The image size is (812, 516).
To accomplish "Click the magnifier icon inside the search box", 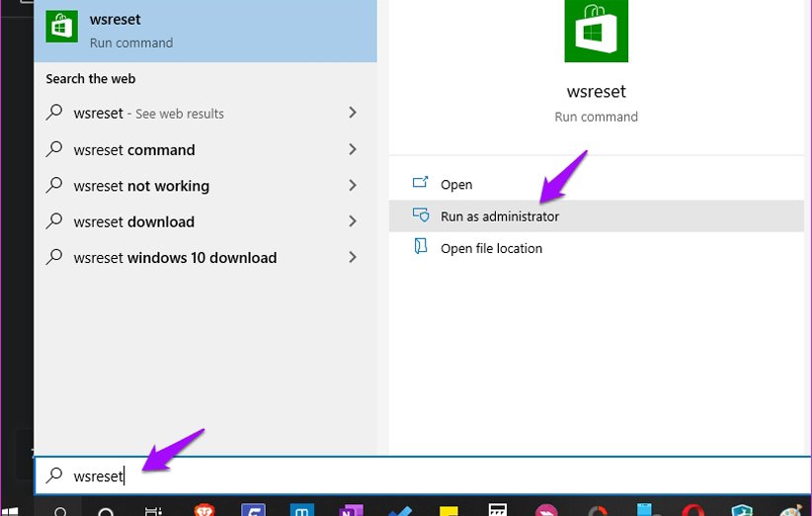I will (55, 475).
